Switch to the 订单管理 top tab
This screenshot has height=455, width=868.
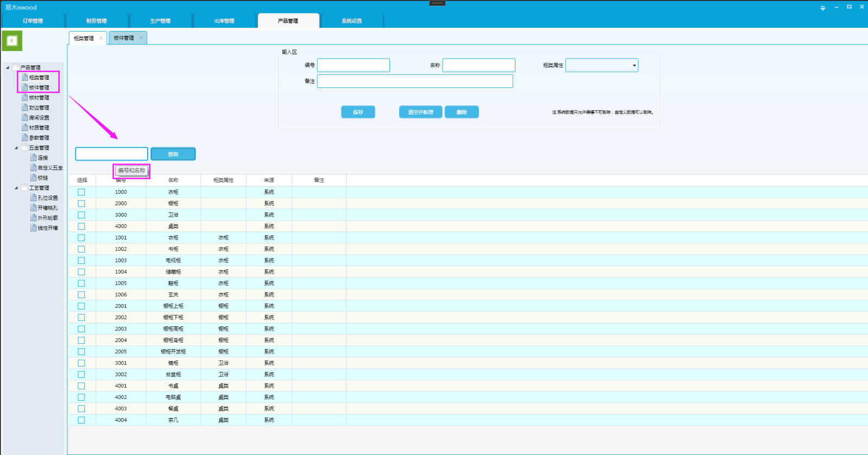(x=33, y=21)
